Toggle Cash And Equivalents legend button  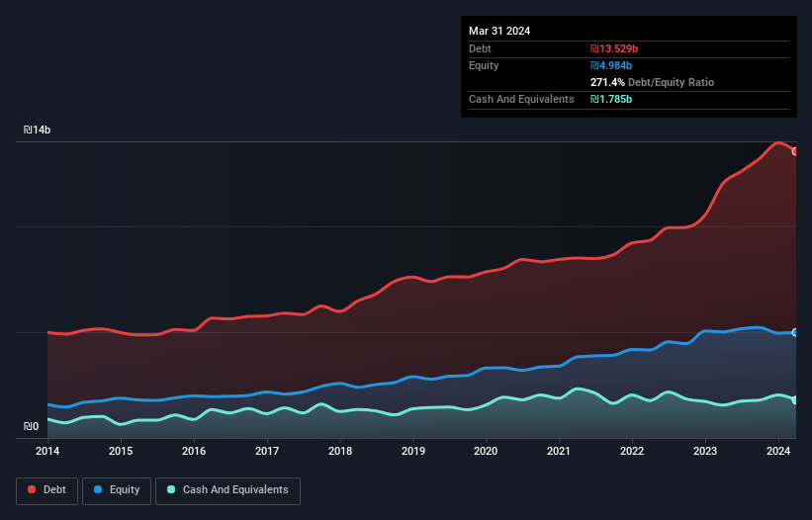[x=227, y=490]
